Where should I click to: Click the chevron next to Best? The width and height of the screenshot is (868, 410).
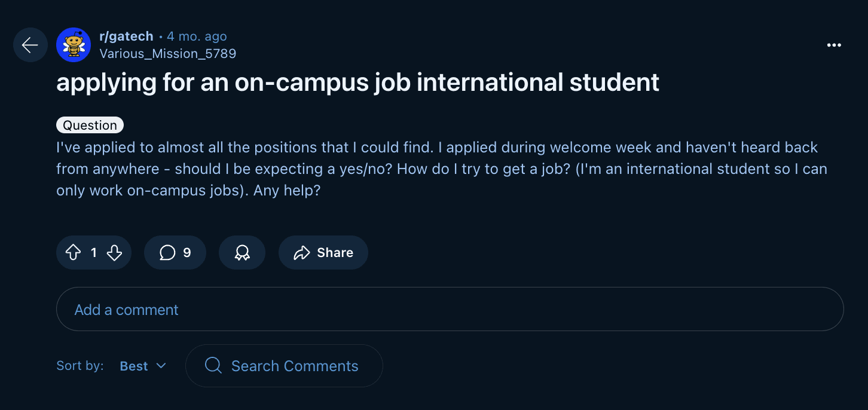pos(161,366)
